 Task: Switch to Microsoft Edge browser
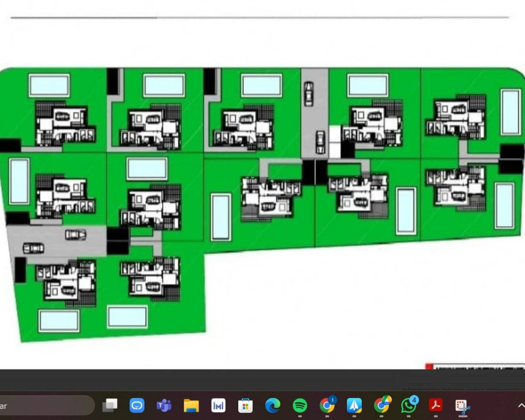pyautogui.click(x=272, y=406)
